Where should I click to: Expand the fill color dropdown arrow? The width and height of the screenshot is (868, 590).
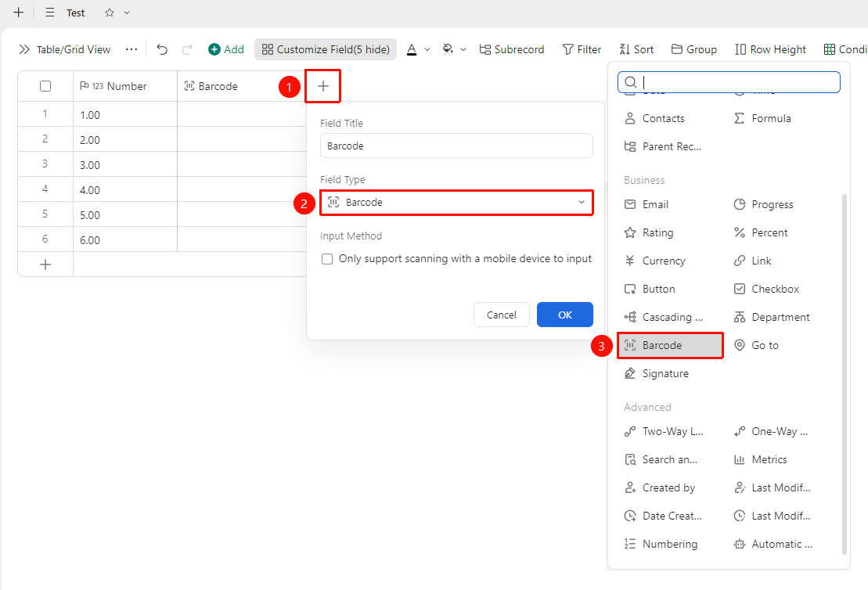click(463, 50)
